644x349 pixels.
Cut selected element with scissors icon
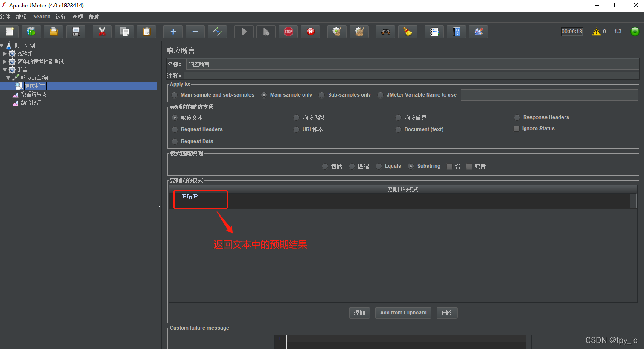[x=102, y=32]
